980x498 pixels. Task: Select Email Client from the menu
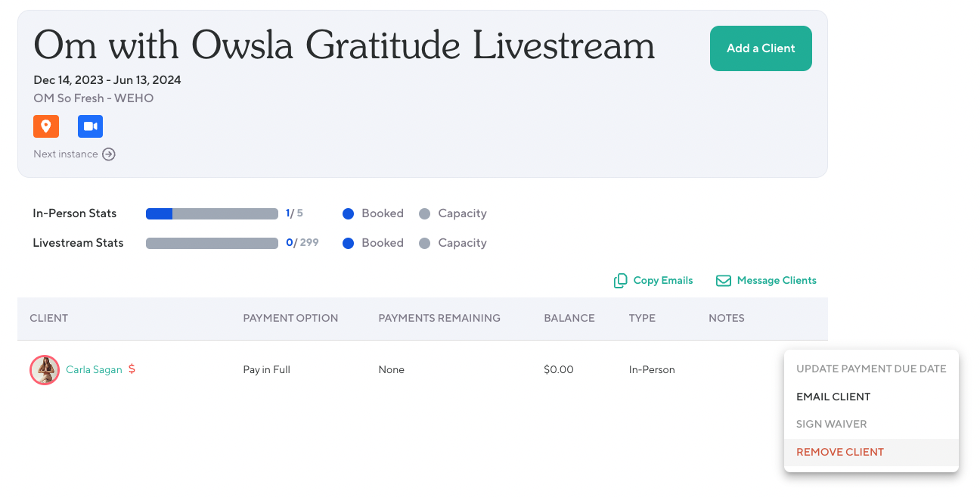(833, 397)
